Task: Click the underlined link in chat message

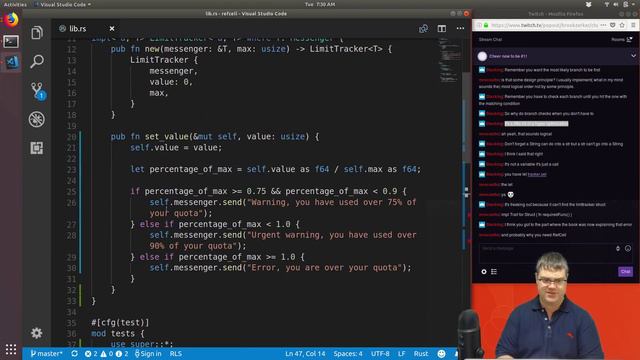Action: tap(537, 174)
